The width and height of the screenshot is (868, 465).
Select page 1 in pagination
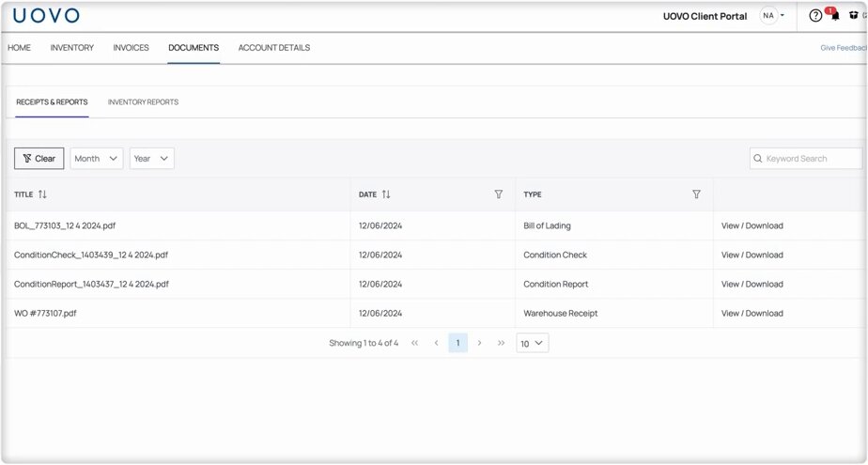pos(457,343)
